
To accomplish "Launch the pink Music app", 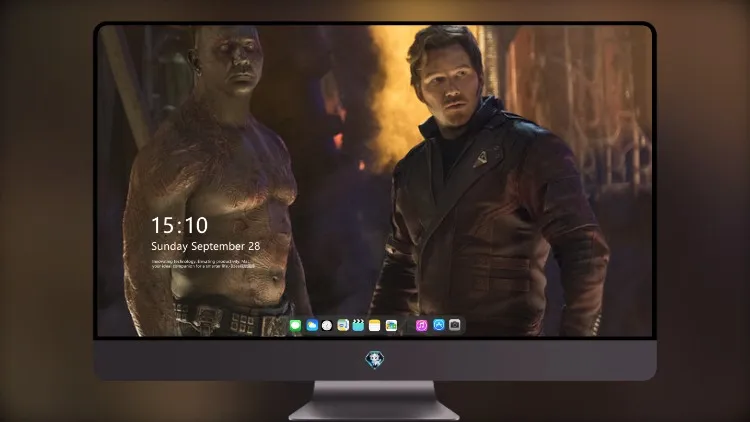I will [421, 326].
